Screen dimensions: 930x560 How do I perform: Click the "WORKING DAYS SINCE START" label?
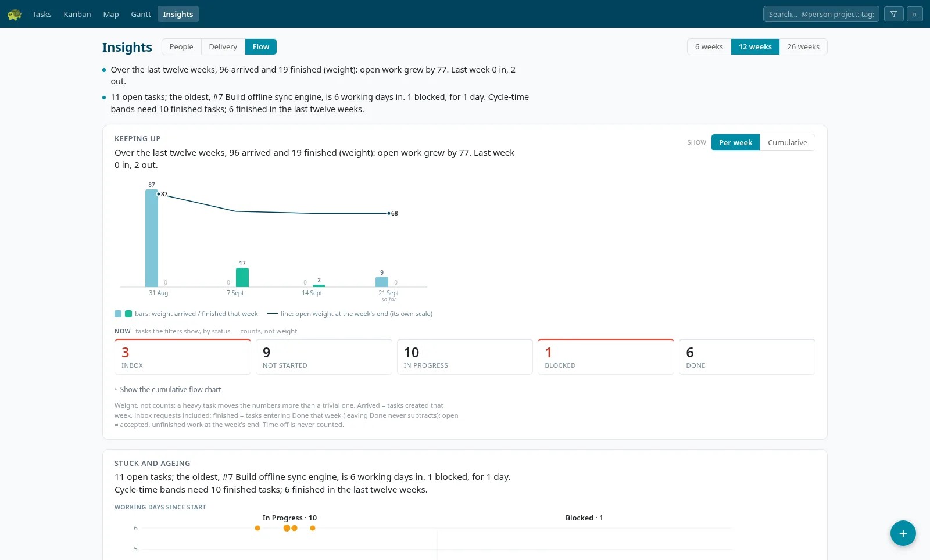click(x=160, y=507)
